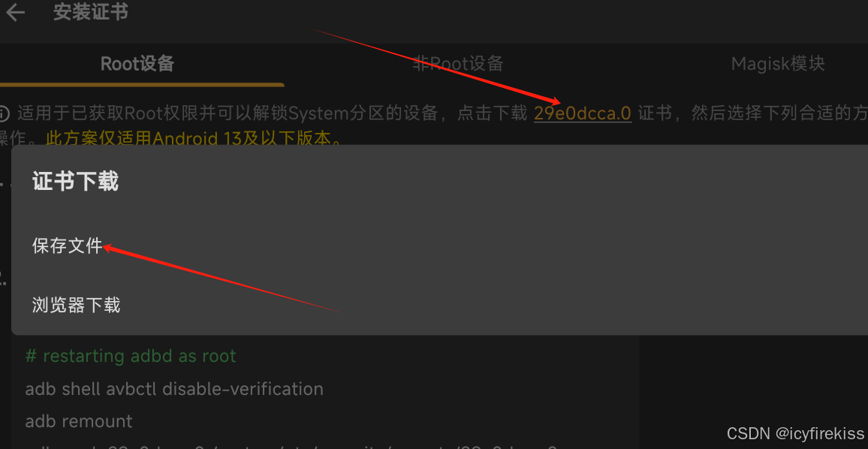Choose 浏览器下载 in the download dialog
The width and height of the screenshot is (868, 449).
76,305
